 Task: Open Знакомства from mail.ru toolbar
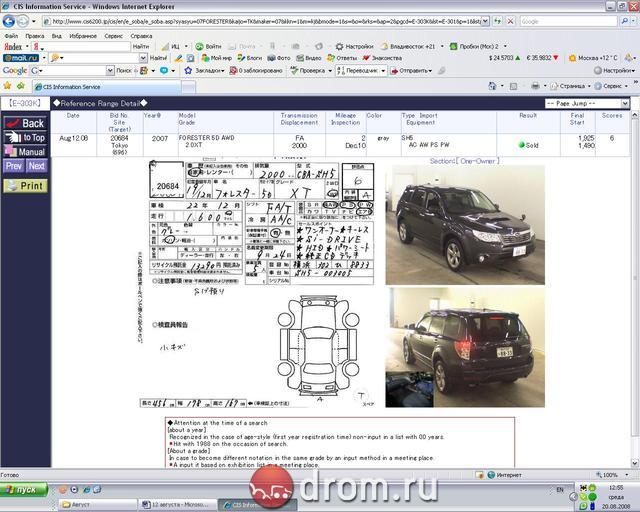(382, 58)
